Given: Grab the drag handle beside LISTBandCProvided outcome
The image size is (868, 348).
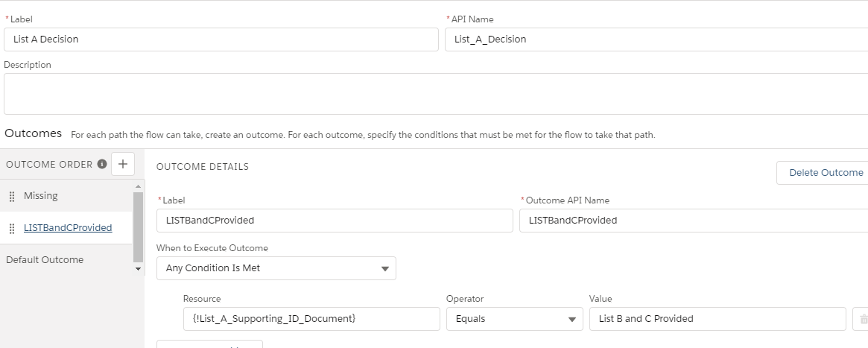Looking at the screenshot, I should [x=12, y=229].
